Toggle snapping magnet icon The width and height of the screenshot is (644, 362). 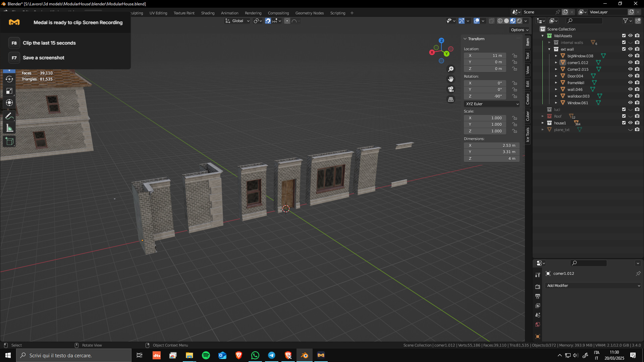tap(268, 21)
